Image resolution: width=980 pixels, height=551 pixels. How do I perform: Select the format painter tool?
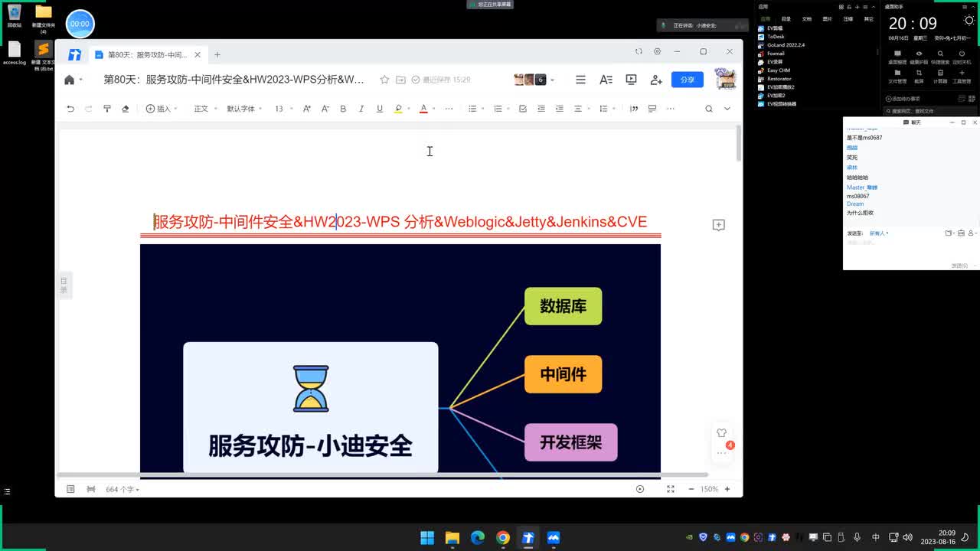click(107, 109)
